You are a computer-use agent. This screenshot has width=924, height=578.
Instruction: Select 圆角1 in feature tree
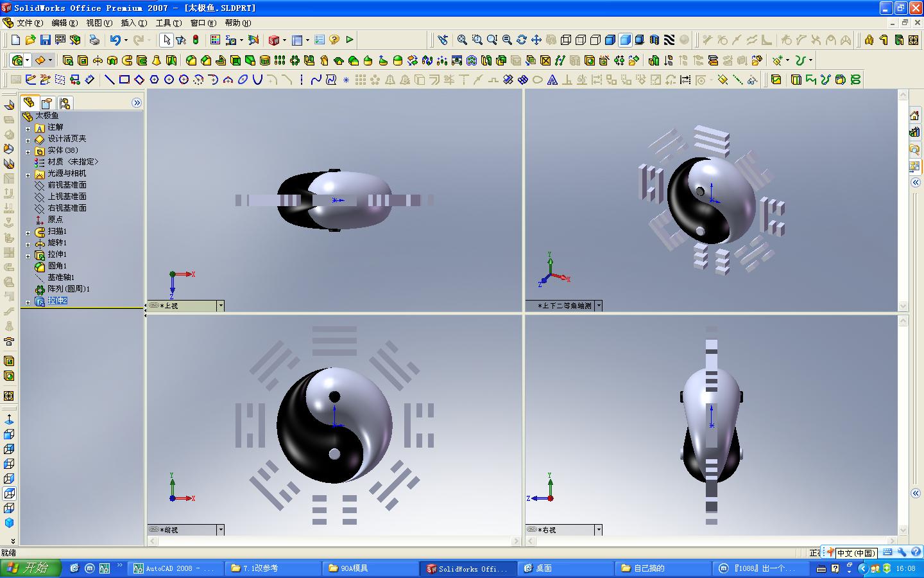(x=57, y=266)
